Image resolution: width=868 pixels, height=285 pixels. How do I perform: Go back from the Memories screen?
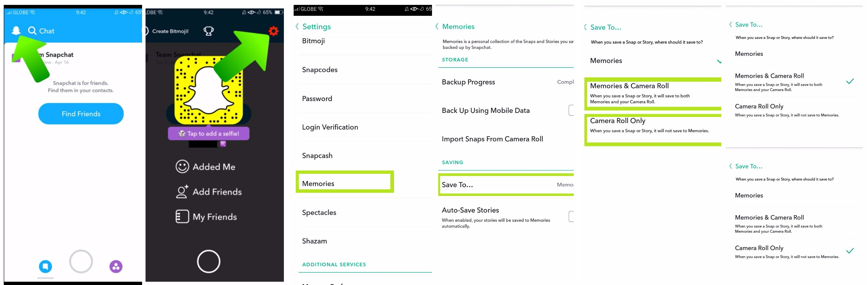pos(437,26)
